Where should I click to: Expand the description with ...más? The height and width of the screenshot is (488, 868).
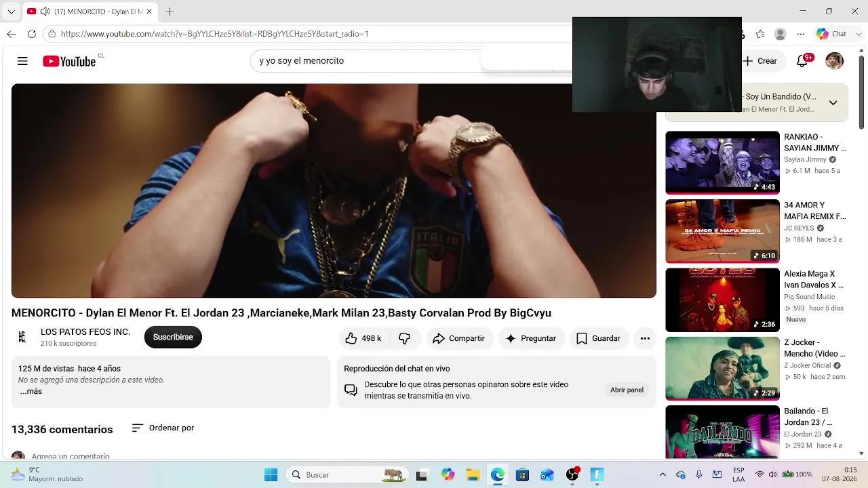(x=31, y=391)
